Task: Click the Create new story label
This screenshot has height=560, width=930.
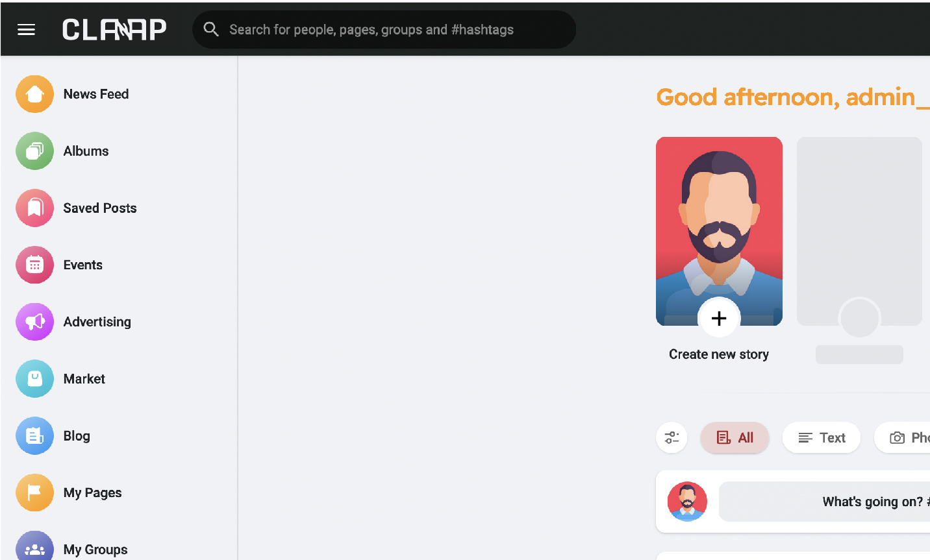Action: 719,354
